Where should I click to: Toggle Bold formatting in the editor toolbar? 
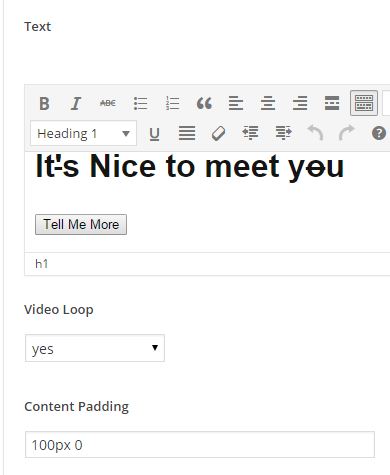(44, 103)
